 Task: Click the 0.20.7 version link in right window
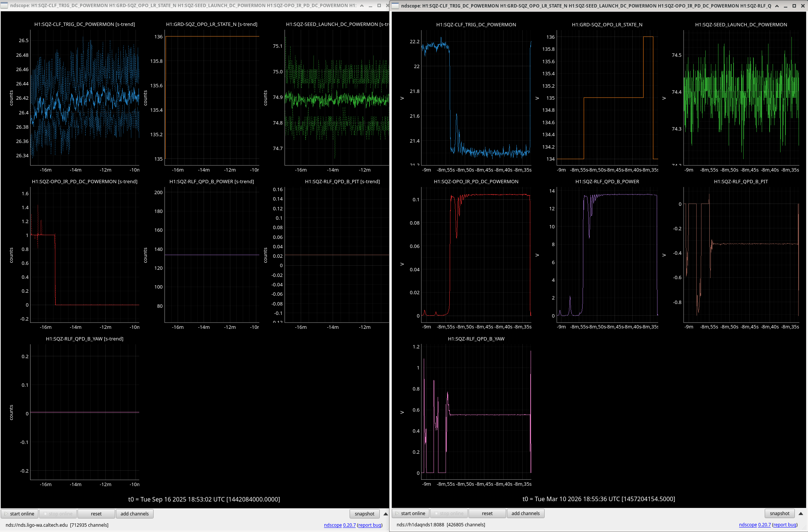[x=764, y=525]
